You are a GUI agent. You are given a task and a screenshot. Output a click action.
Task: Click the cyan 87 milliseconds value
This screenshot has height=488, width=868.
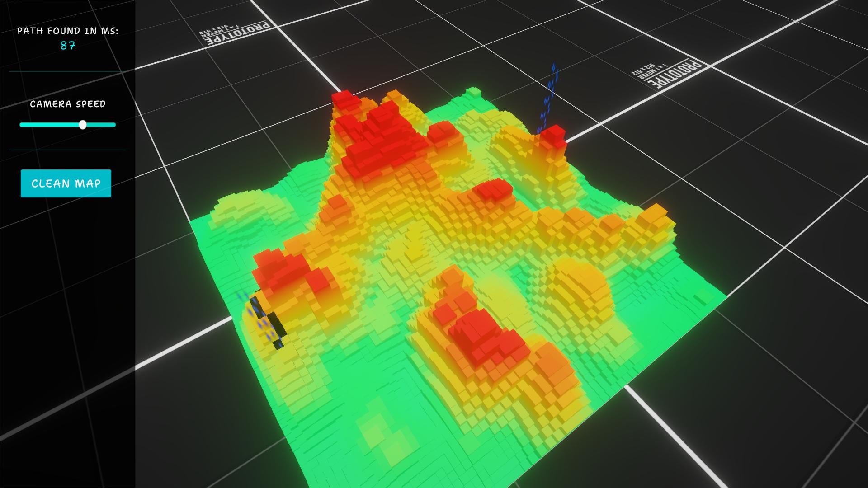67,46
